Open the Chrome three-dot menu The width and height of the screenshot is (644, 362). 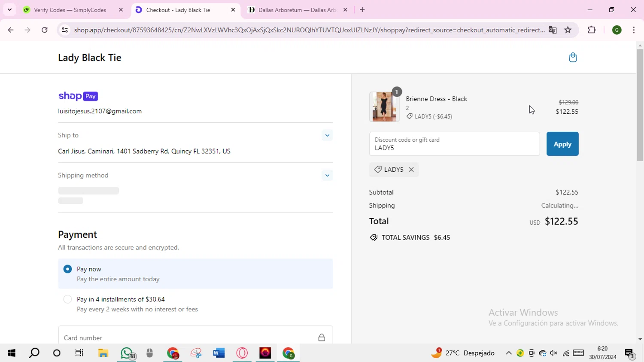(634, 30)
